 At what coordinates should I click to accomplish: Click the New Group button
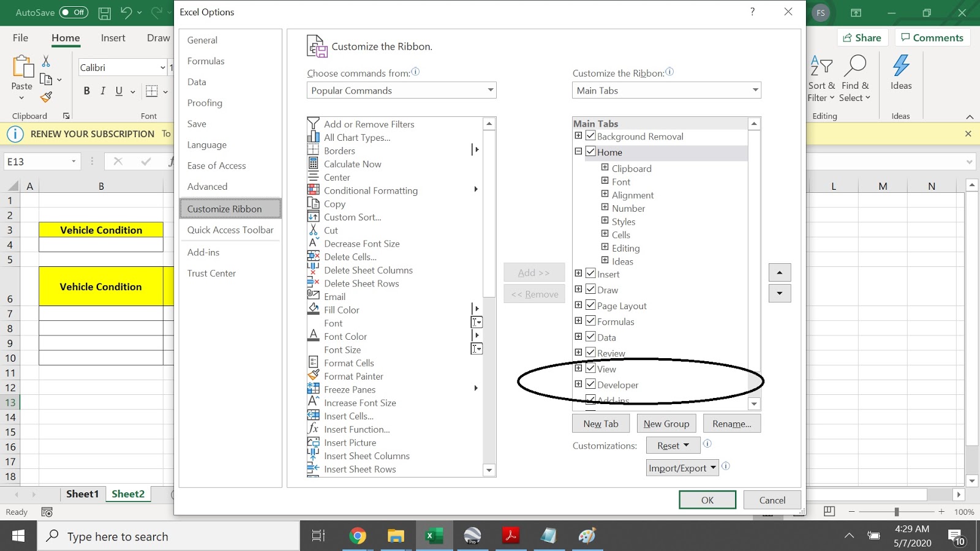click(666, 423)
